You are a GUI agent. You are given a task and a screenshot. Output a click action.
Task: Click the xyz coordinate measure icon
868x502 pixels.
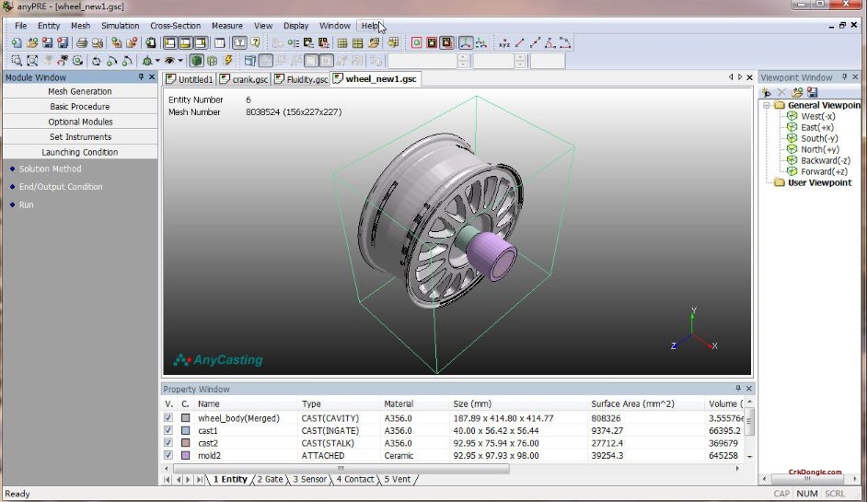pyautogui.click(x=503, y=43)
